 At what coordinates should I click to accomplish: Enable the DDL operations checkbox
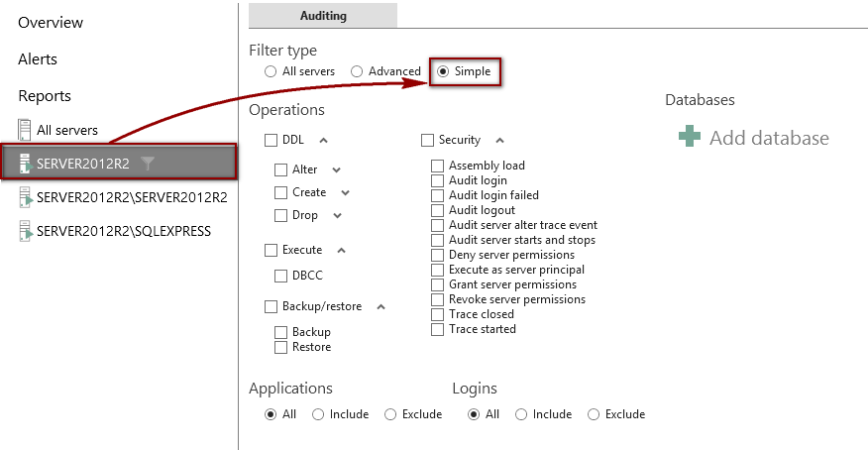(x=271, y=140)
